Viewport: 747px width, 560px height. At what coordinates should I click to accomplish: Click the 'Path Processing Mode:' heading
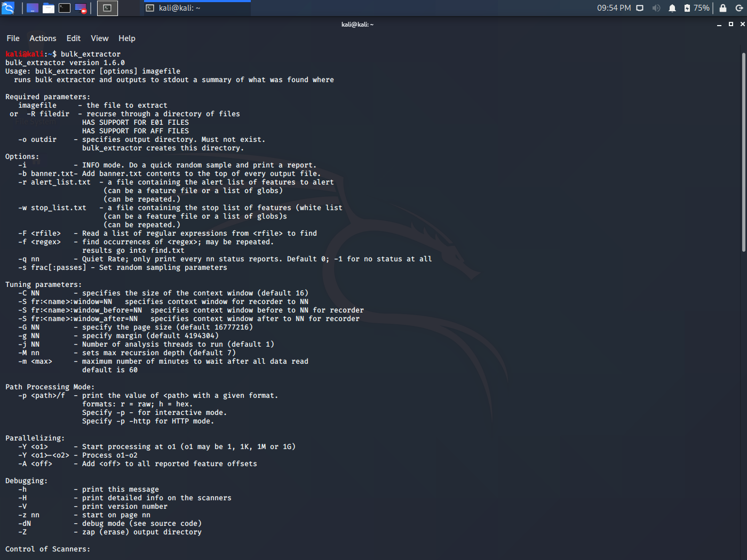pos(50,387)
